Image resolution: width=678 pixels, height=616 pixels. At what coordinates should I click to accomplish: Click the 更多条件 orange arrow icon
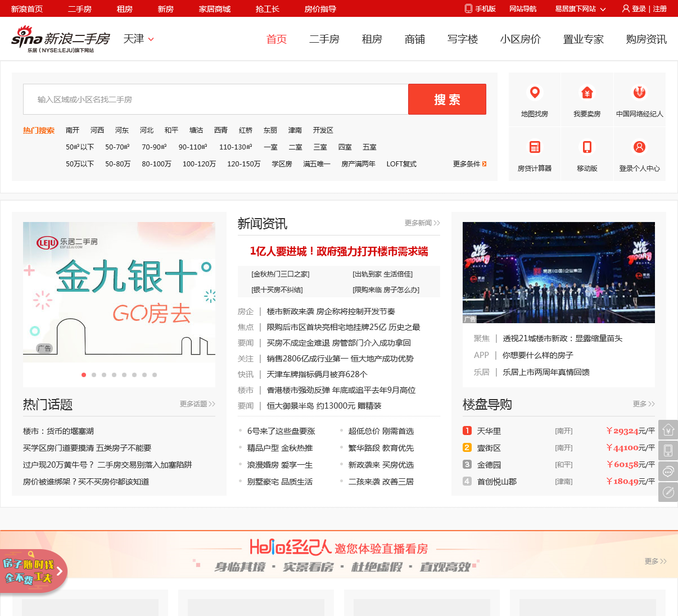click(x=485, y=164)
